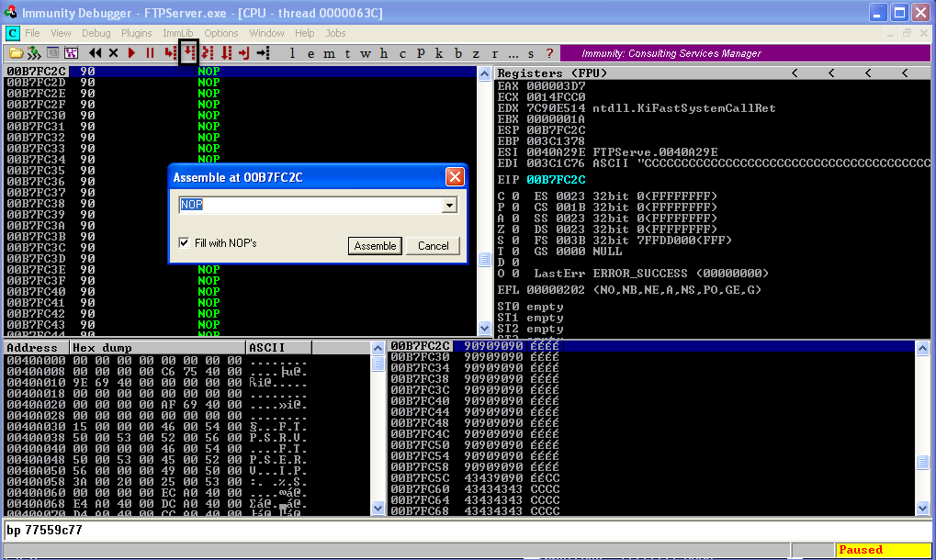Open the File menu
The width and height of the screenshot is (936, 560).
32,33
